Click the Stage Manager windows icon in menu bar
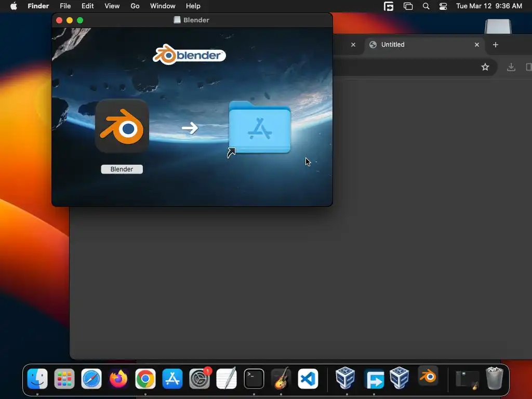This screenshot has height=399, width=532. pyautogui.click(x=408, y=6)
